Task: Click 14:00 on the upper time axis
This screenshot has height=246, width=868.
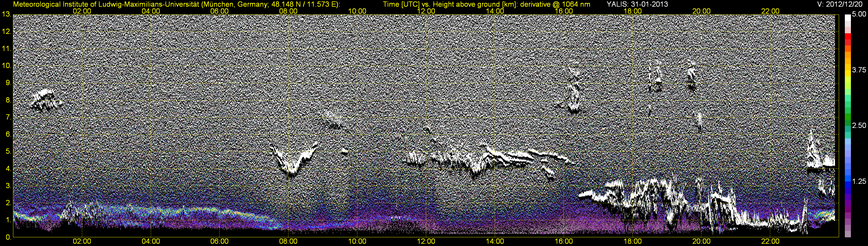Action: pos(495,11)
